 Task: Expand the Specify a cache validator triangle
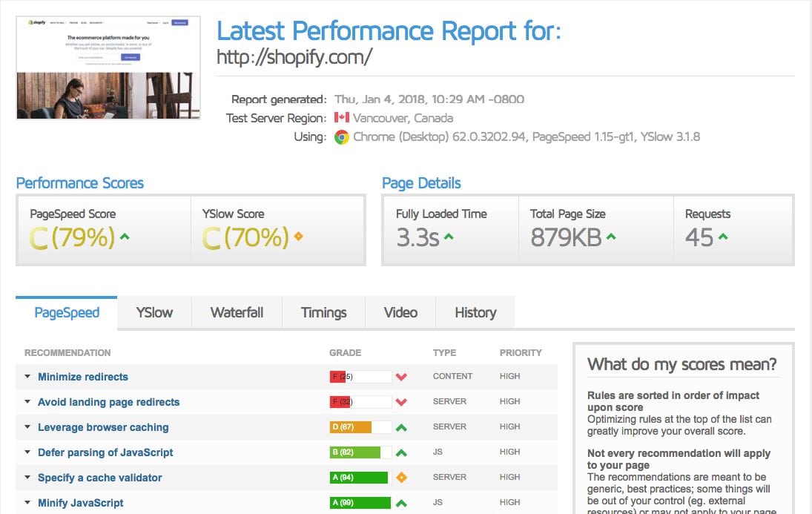pyautogui.click(x=27, y=477)
